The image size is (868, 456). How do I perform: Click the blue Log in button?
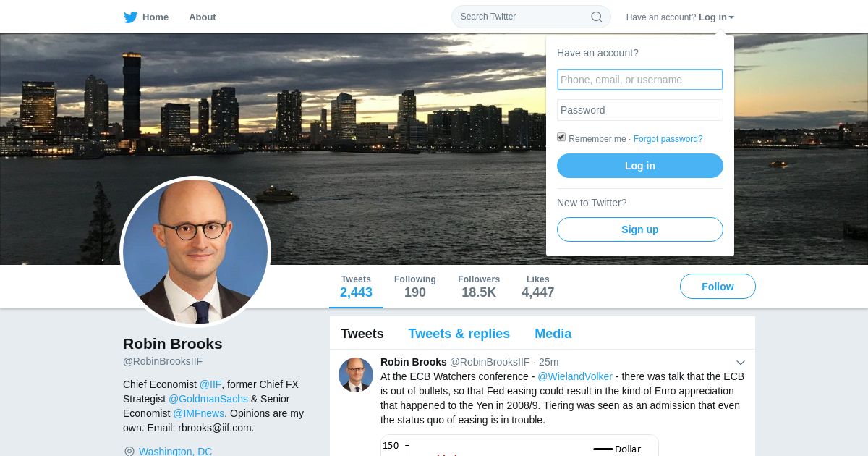[640, 166]
